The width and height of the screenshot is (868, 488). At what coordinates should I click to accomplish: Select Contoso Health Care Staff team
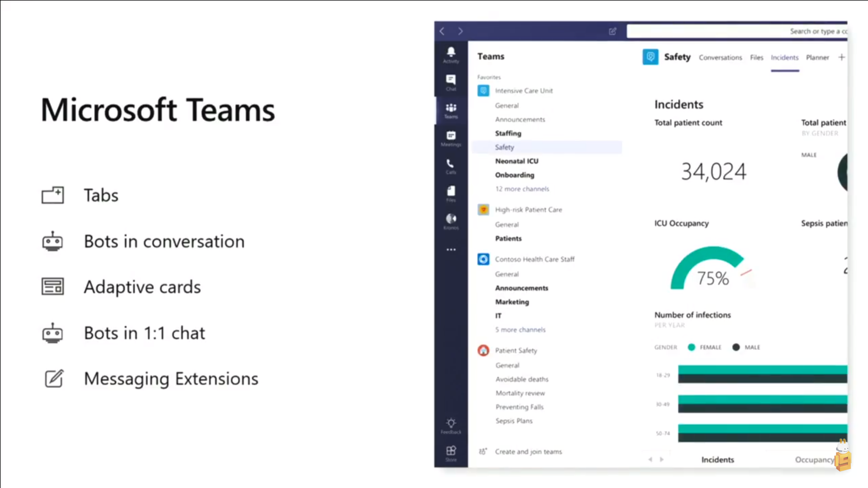coord(534,259)
